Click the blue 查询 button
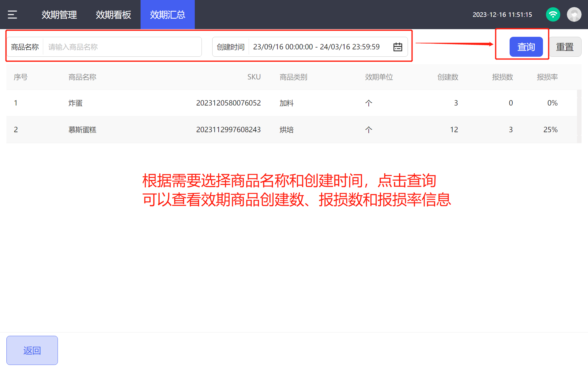 tap(526, 47)
